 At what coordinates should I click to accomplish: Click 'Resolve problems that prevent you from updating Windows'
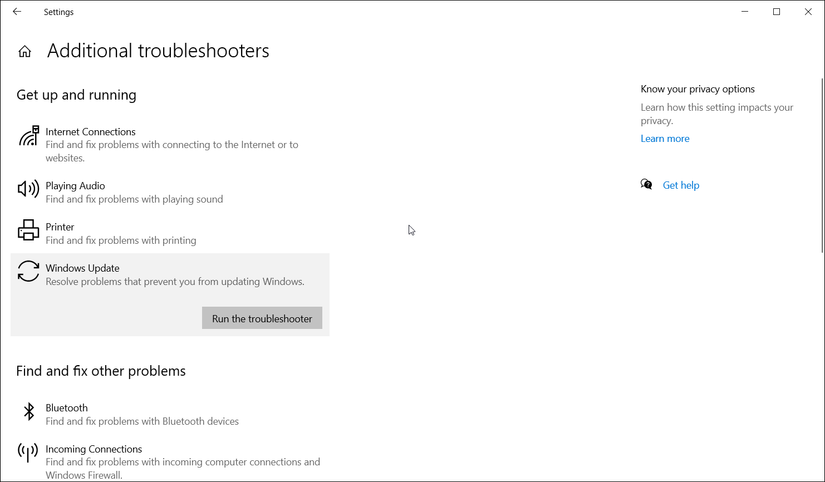(x=175, y=282)
